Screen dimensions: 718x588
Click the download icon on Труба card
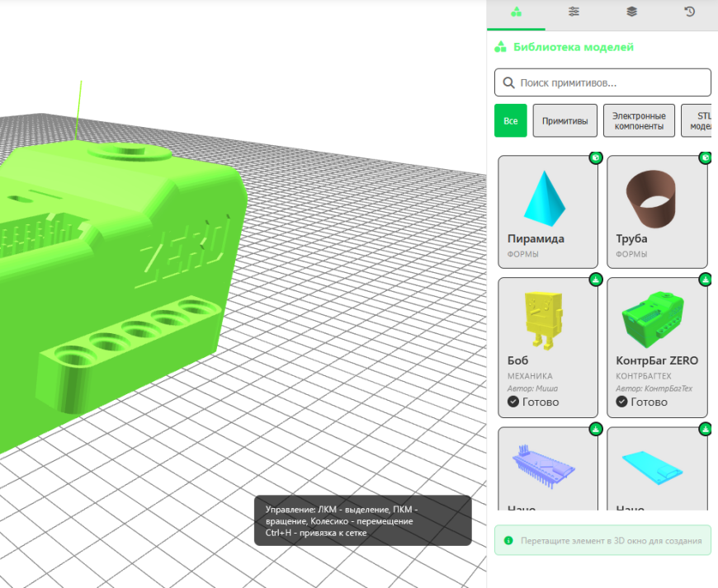pyautogui.click(x=704, y=158)
